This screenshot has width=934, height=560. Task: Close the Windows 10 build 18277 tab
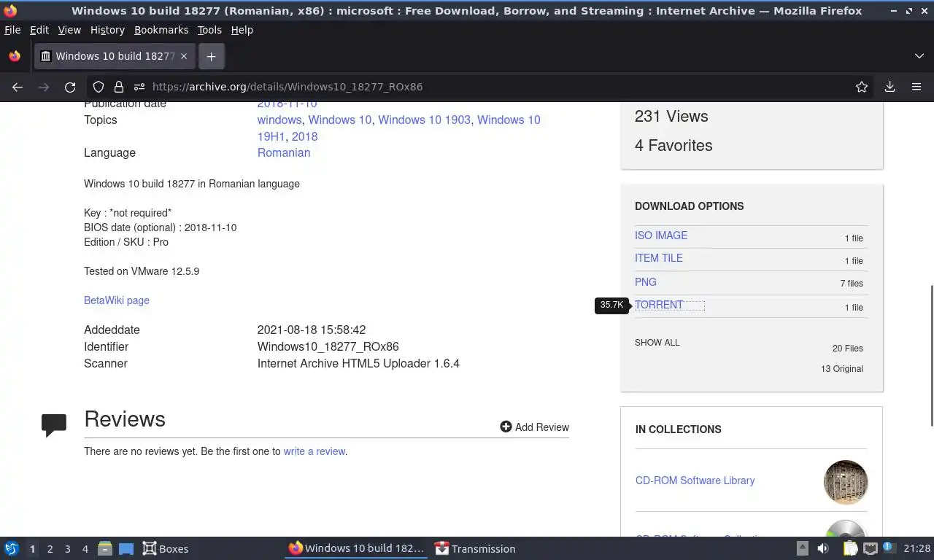pyautogui.click(x=184, y=56)
